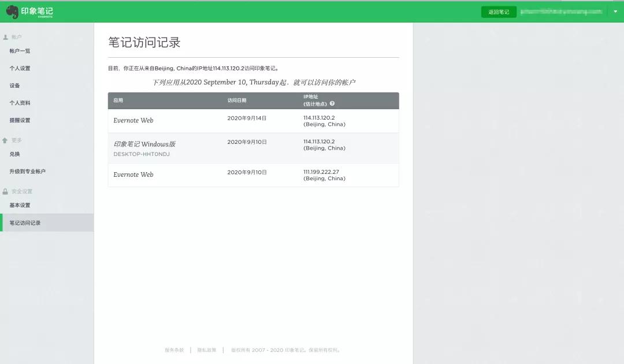Click the blurred account email in header
Image resolution: width=624 pixels, height=364 pixels.
[562, 12]
